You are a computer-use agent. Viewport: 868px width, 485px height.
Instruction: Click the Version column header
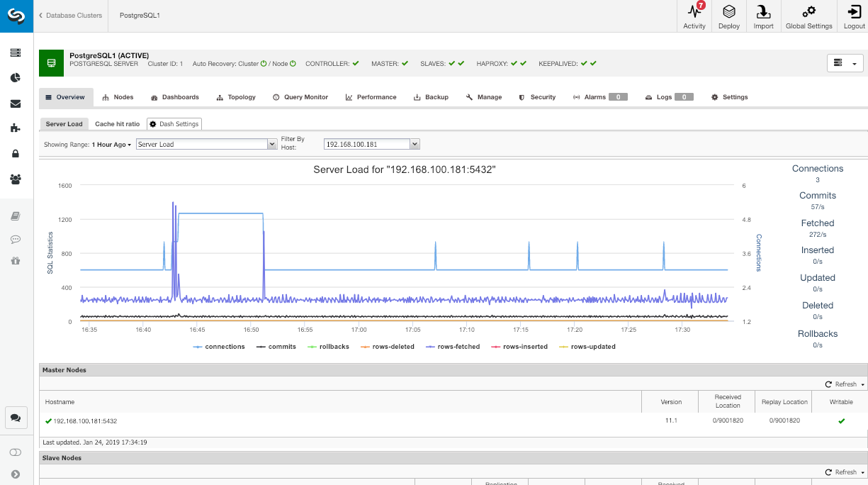(x=671, y=402)
